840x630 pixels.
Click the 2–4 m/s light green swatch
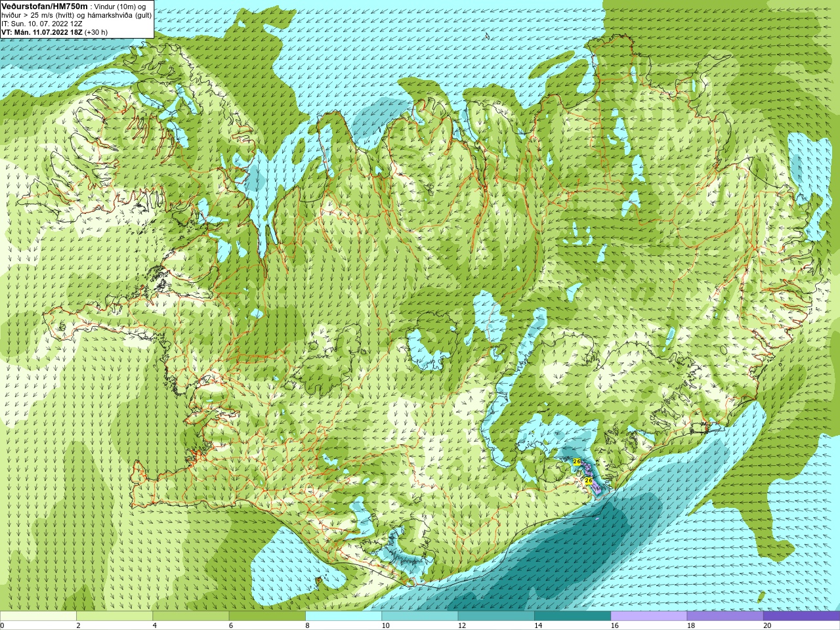click(x=114, y=616)
